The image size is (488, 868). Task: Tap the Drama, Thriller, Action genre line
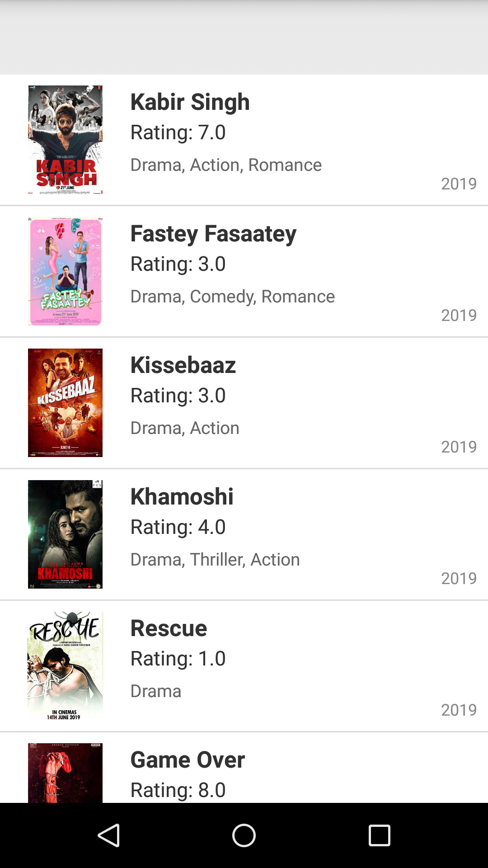point(215,560)
